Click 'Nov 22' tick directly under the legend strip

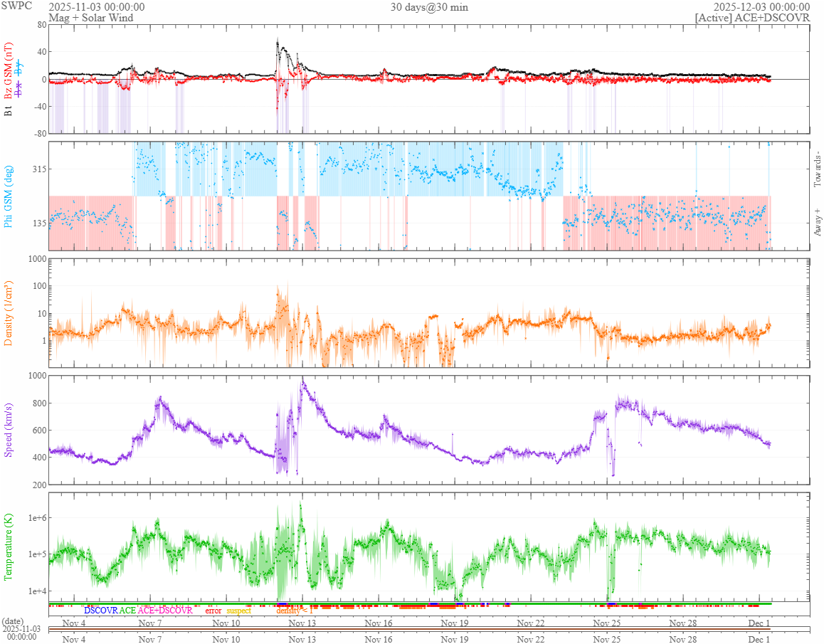click(531, 623)
